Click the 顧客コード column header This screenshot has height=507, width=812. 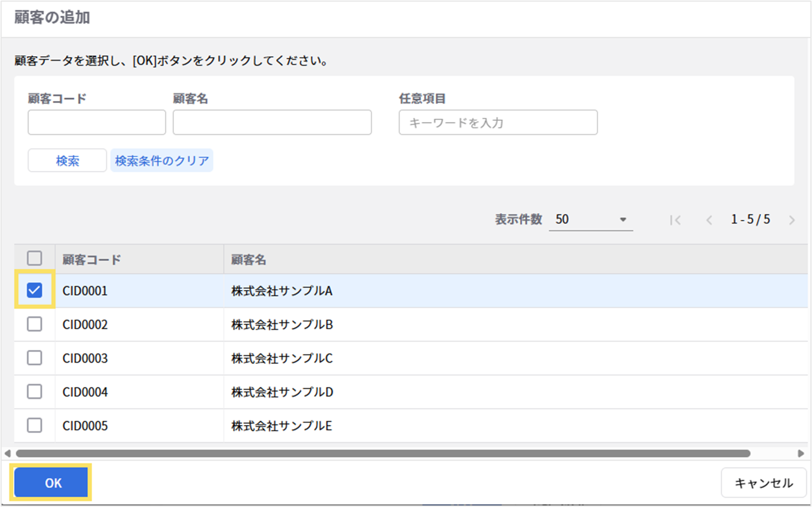click(92, 260)
